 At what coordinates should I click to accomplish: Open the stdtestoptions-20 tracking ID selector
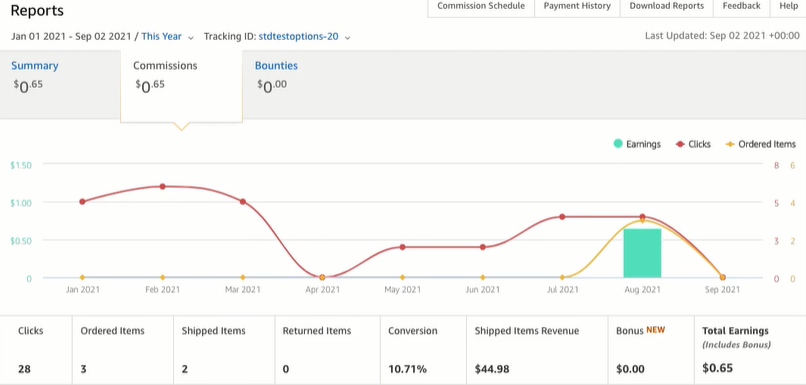[x=298, y=36]
